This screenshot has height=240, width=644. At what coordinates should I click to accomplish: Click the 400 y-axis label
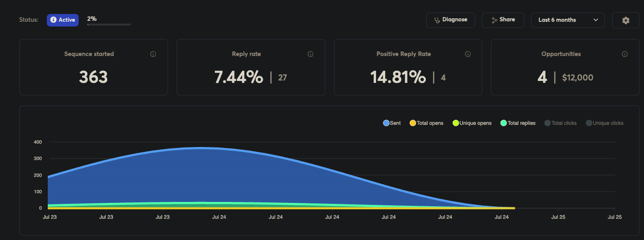pos(38,142)
